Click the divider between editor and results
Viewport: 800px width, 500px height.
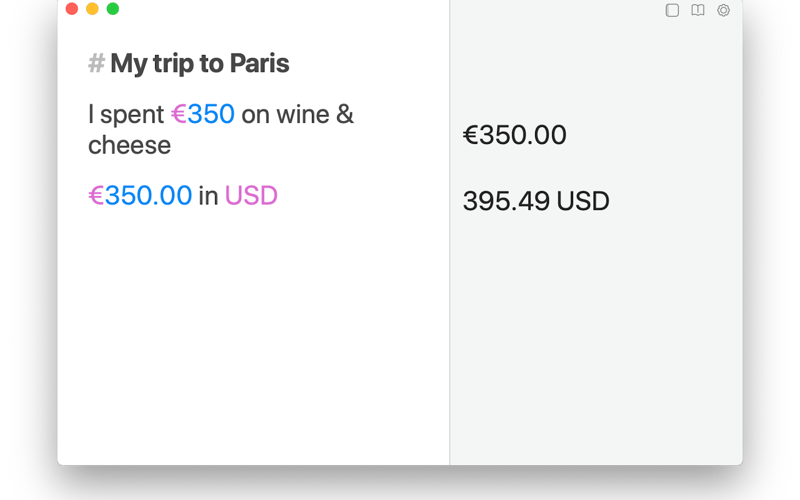pos(450,250)
